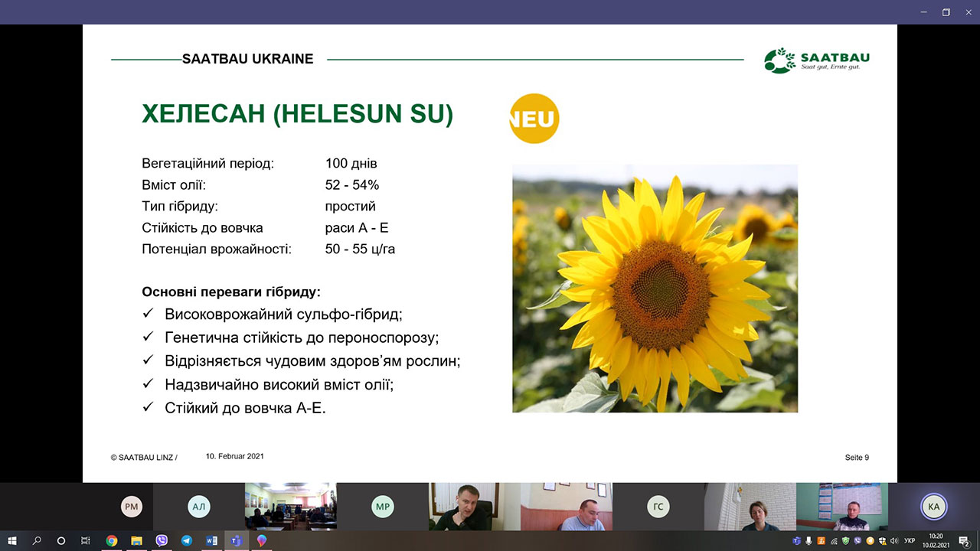Open the taskbar clock showing 10:20
The width and height of the screenshot is (980, 551).
[x=936, y=541]
